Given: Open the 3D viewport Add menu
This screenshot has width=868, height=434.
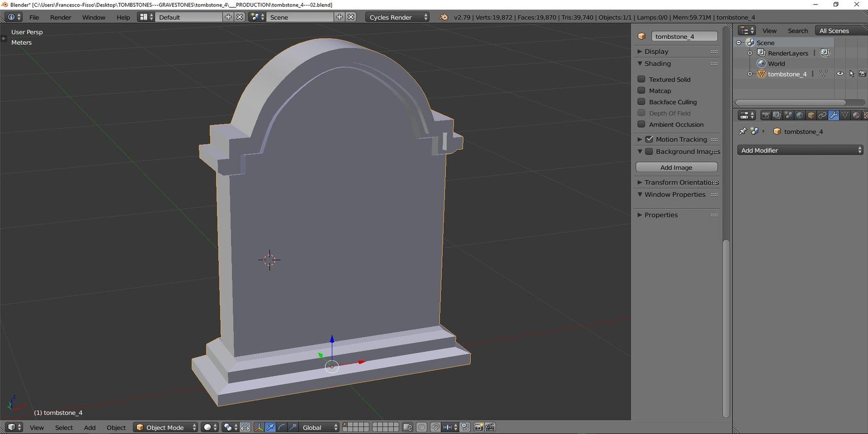Looking at the screenshot, I should pyautogui.click(x=90, y=428).
